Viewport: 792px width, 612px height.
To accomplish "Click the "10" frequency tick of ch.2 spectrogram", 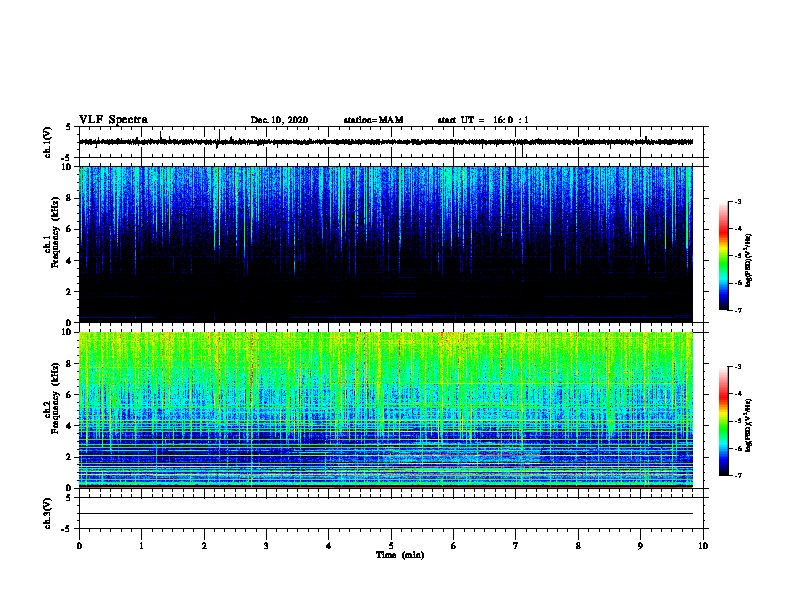I will pos(67,332).
